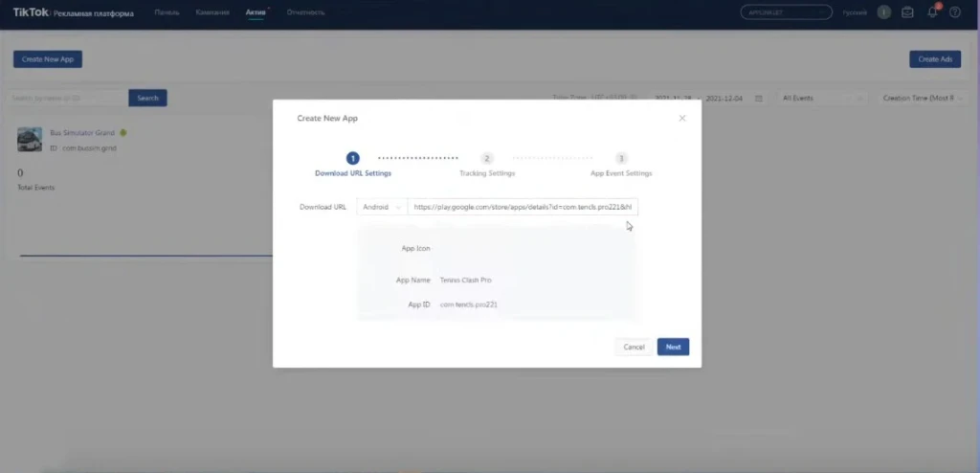This screenshot has width=980, height=473.
Task: Close the Create New App dialog
Action: pos(681,119)
